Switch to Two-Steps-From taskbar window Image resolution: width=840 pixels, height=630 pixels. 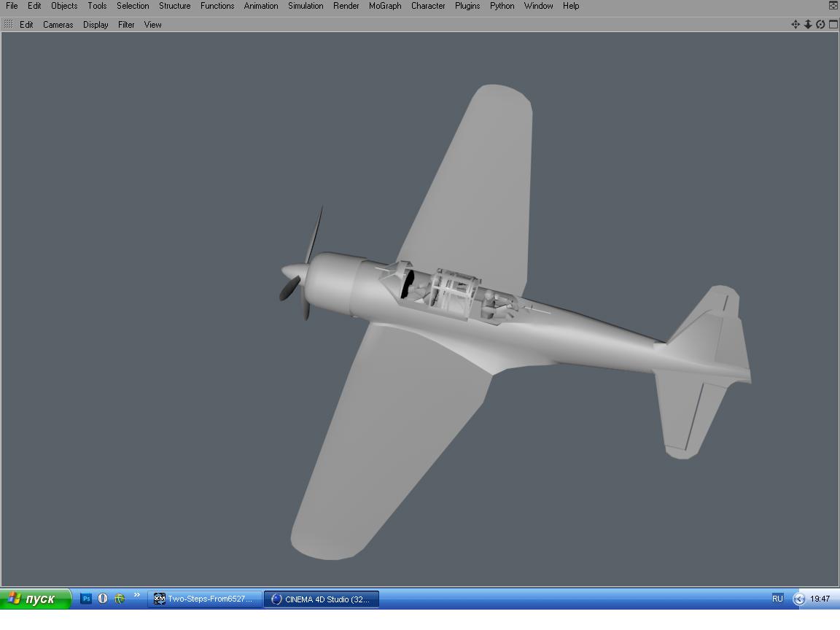point(205,599)
